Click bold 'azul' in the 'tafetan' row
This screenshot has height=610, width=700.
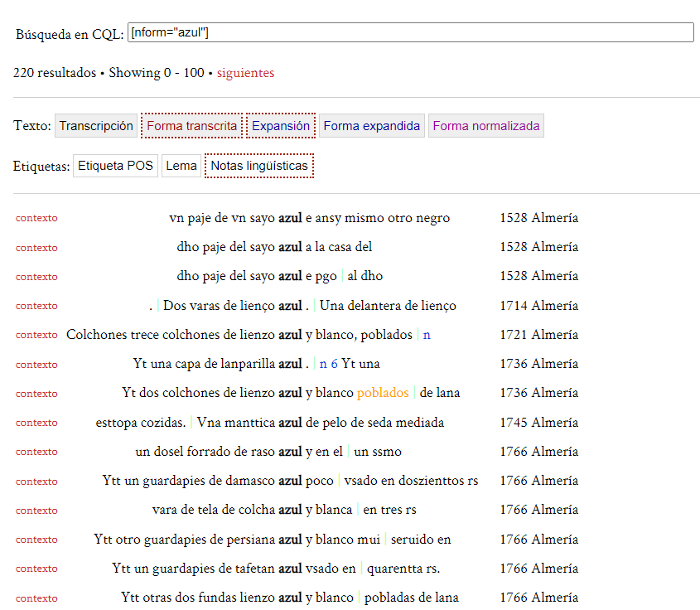[x=290, y=569]
